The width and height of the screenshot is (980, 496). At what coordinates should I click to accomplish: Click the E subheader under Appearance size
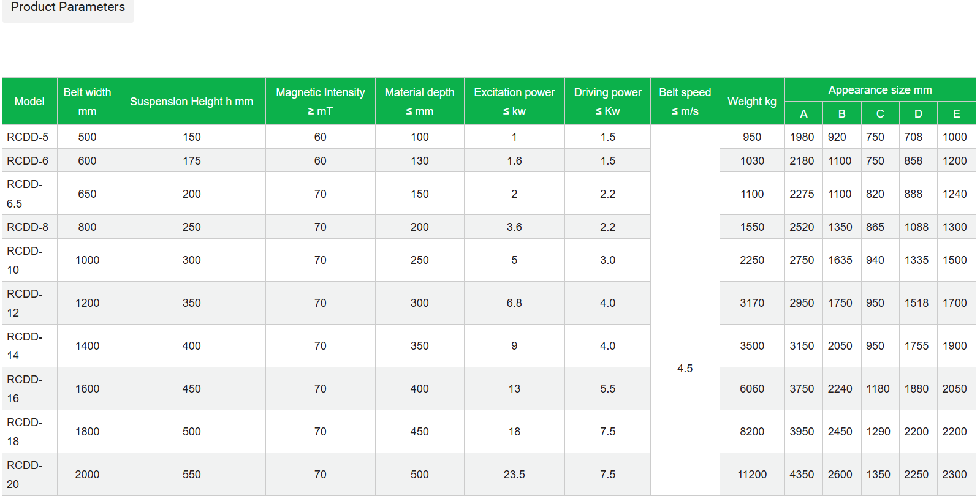pos(956,114)
